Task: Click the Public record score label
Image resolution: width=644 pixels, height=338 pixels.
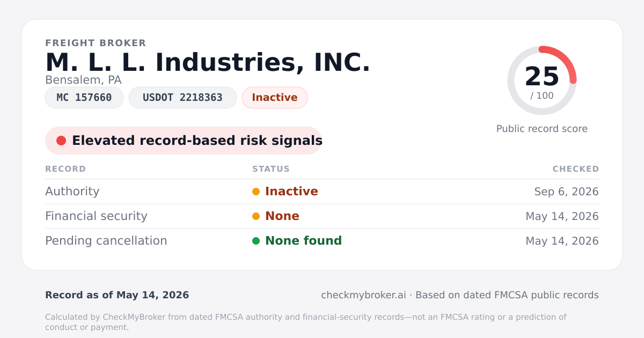Action: click(x=542, y=129)
